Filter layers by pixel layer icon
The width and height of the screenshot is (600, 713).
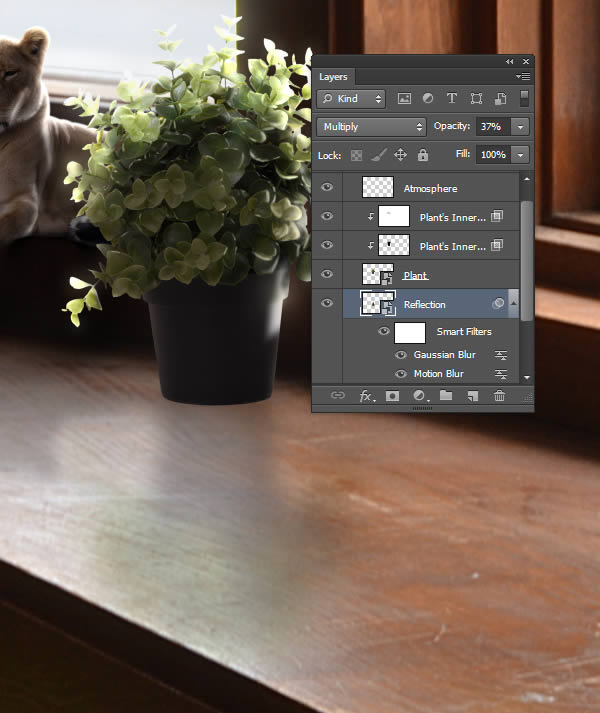tap(404, 99)
